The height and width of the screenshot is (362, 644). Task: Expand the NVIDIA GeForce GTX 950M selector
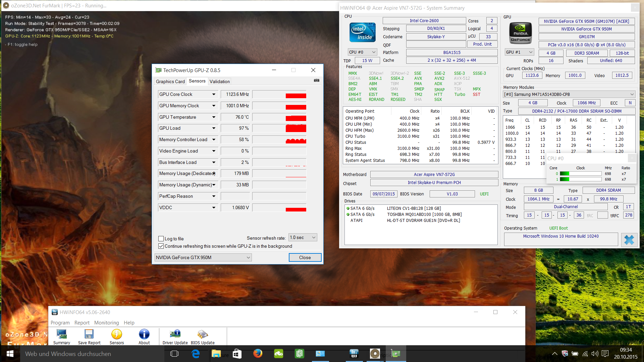pos(203,257)
